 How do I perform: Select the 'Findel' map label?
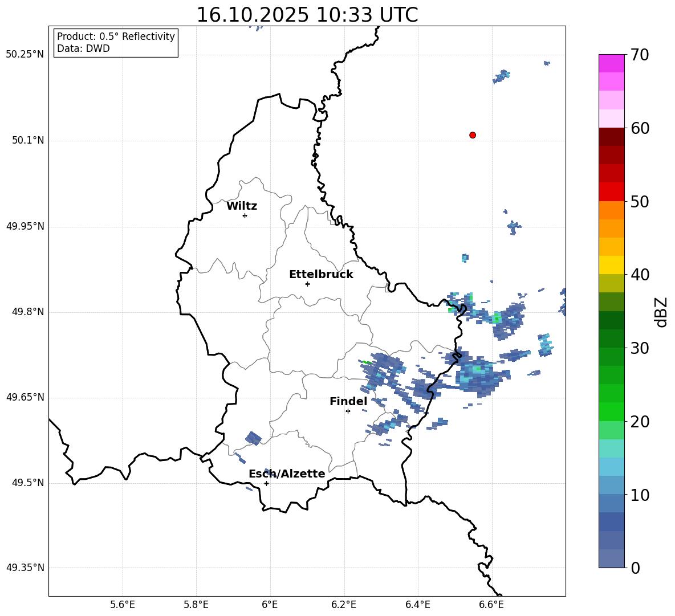tap(348, 401)
